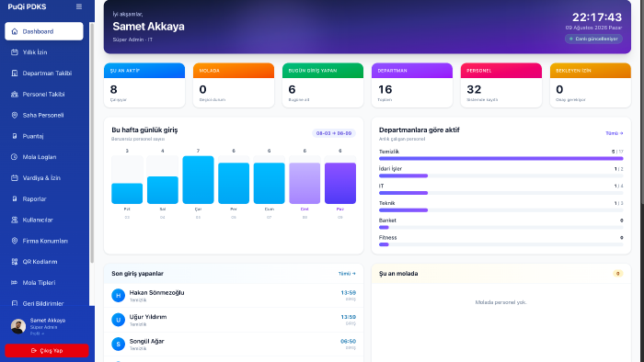Click the Fitness department label
Viewport: 644px width, 362px height.
(x=387, y=237)
